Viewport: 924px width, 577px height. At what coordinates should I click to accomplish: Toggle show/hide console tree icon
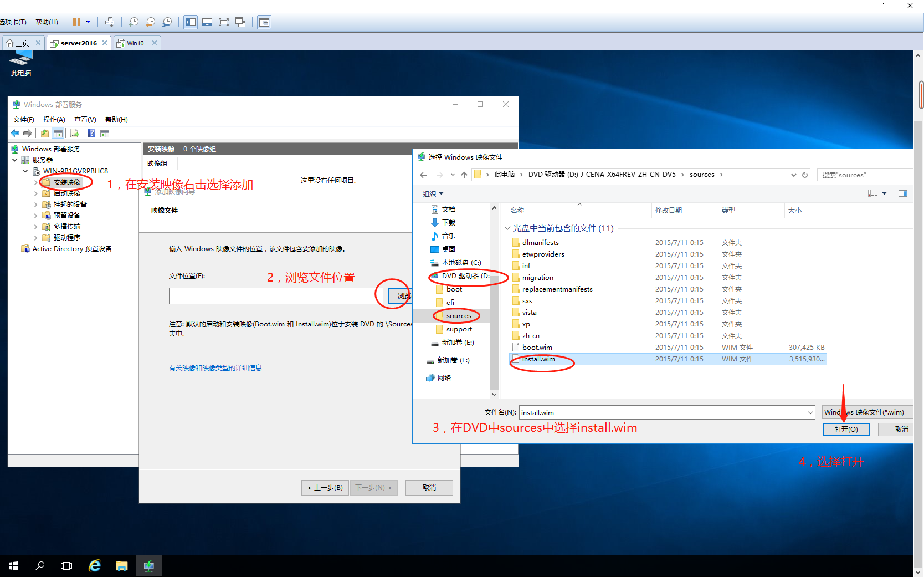click(x=58, y=133)
